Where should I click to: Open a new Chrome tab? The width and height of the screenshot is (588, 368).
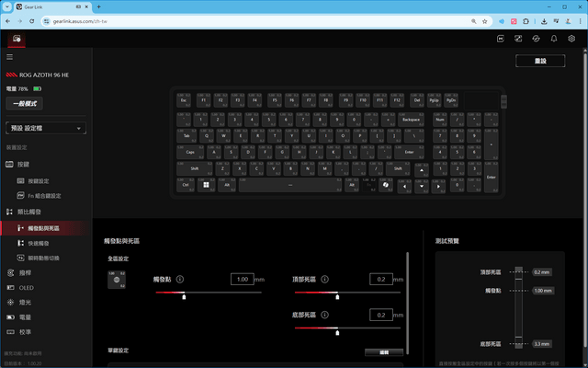(x=98, y=6)
